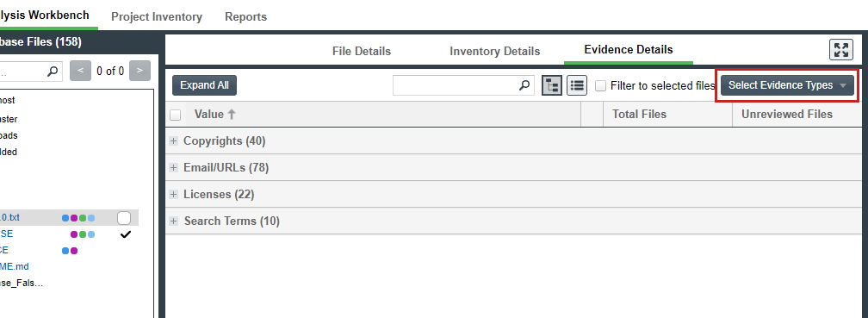Screen dimensions: 868x318
Task: Go to next search result arrow
Action: click(139, 71)
